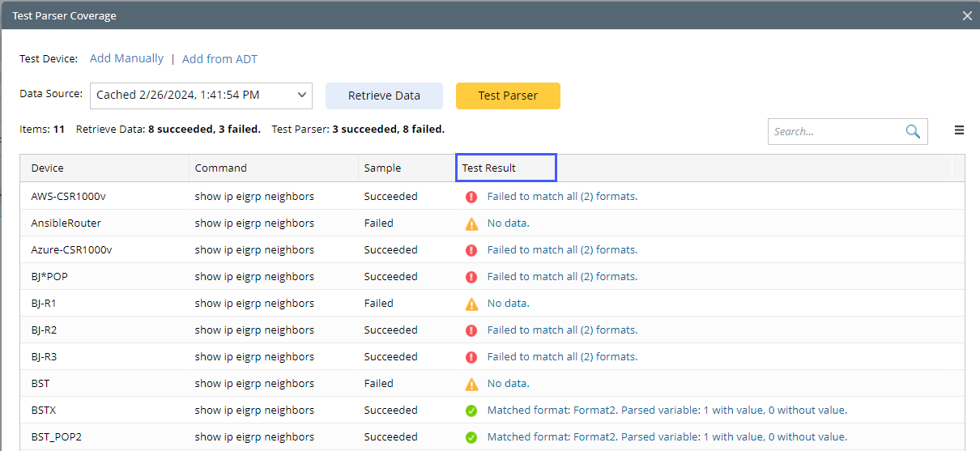Open the 'No data.' result for BST

(508, 384)
